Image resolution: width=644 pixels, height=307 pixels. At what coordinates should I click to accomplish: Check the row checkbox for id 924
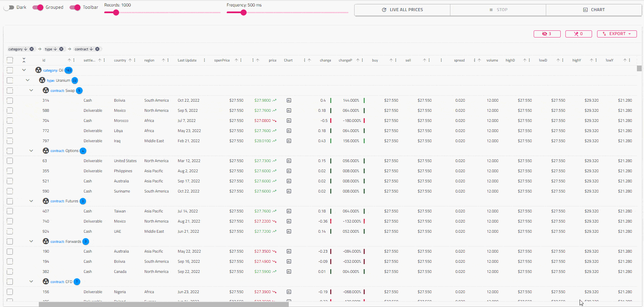tap(10, 231)
